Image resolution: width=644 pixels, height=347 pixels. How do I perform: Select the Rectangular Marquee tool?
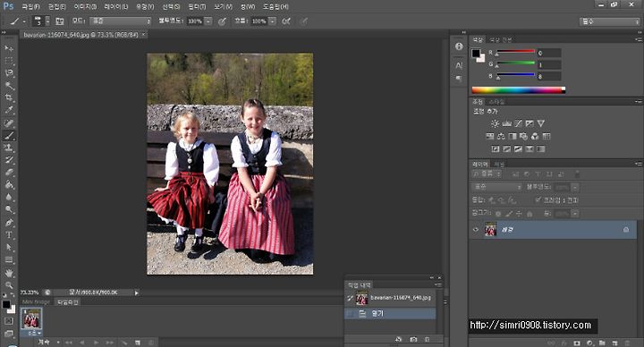click(x=9, y=61)
